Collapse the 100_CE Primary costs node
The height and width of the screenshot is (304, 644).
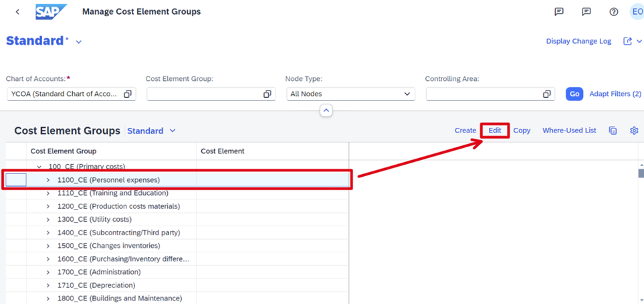pos(39,167)
